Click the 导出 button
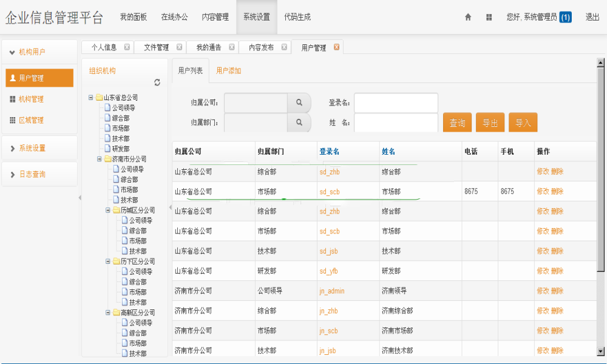Image resolution: width=607 pixels, height=364 pixels. (490, 123)
